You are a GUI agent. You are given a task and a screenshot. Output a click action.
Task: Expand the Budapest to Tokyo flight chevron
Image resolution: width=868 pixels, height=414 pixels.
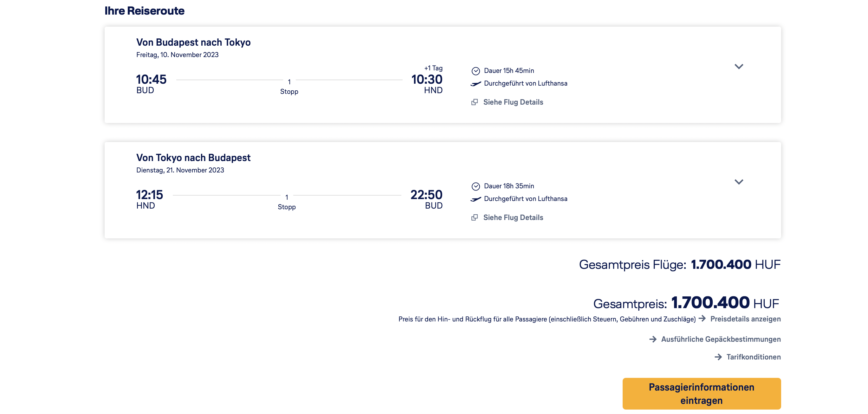tap(738, 66)
